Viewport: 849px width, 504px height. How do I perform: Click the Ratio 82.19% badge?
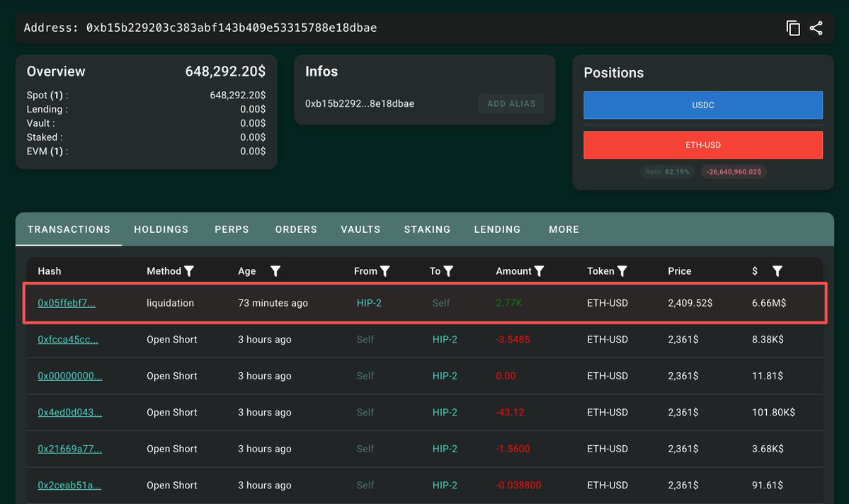tap(667, 171)
